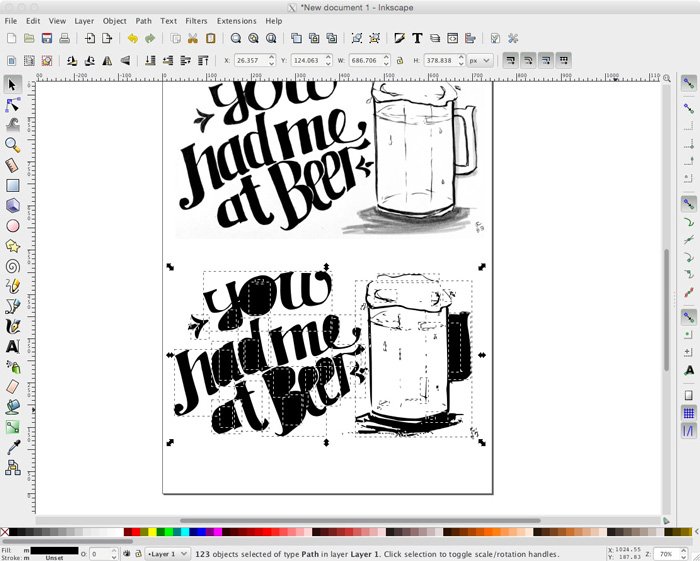This screenshot has width=700, height=561.
Task: Select the Zoom magnifier tool in toolbox
Action: (12, 145)
